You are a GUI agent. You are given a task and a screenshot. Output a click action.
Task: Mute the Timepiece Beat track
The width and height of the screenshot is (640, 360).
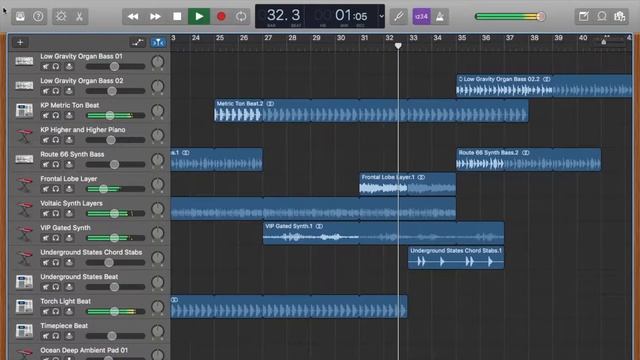click(x=45, y=336)
